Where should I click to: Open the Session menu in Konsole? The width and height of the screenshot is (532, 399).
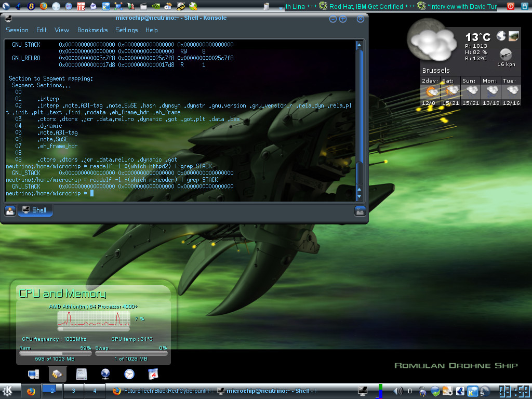point(17,30)
